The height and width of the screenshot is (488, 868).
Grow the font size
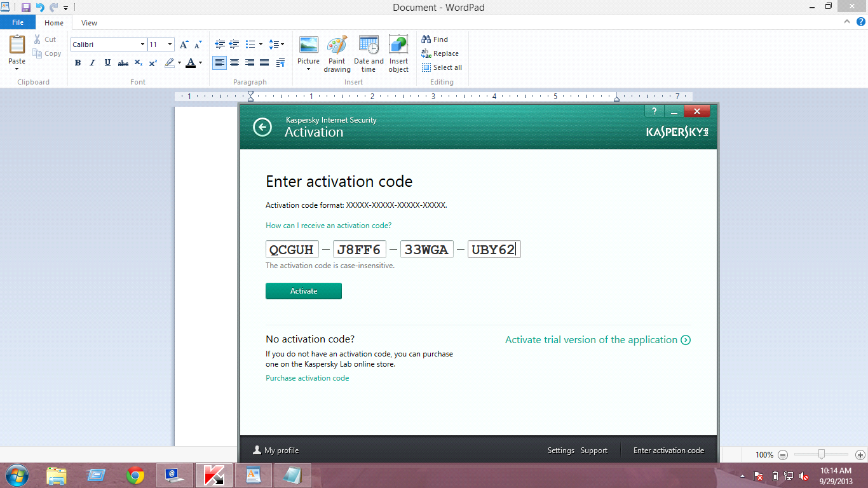coord(184,44)
